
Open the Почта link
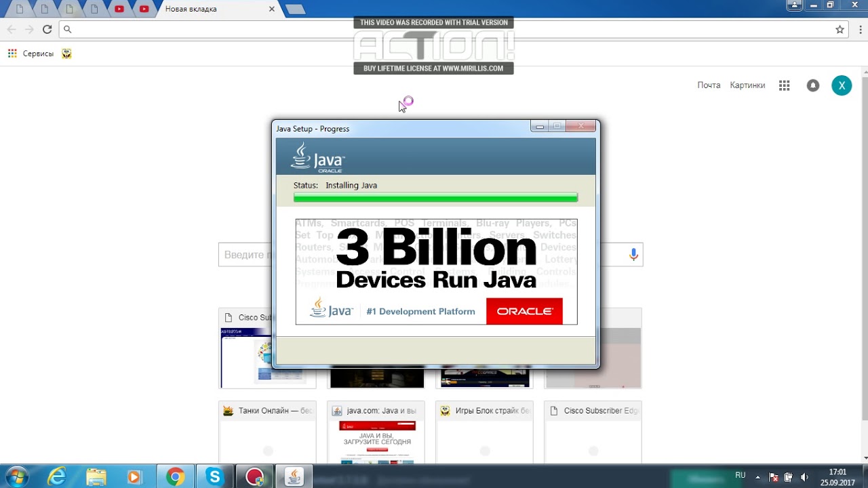709,85
